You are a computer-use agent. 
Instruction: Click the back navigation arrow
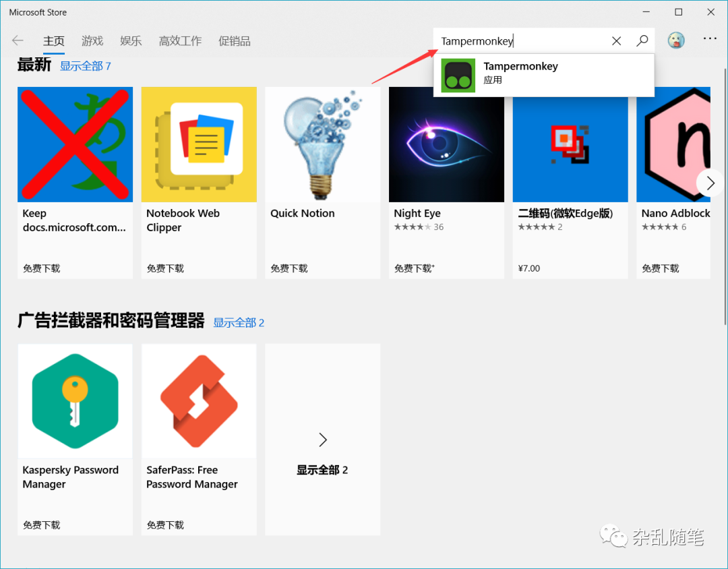[x=18, y=40]
